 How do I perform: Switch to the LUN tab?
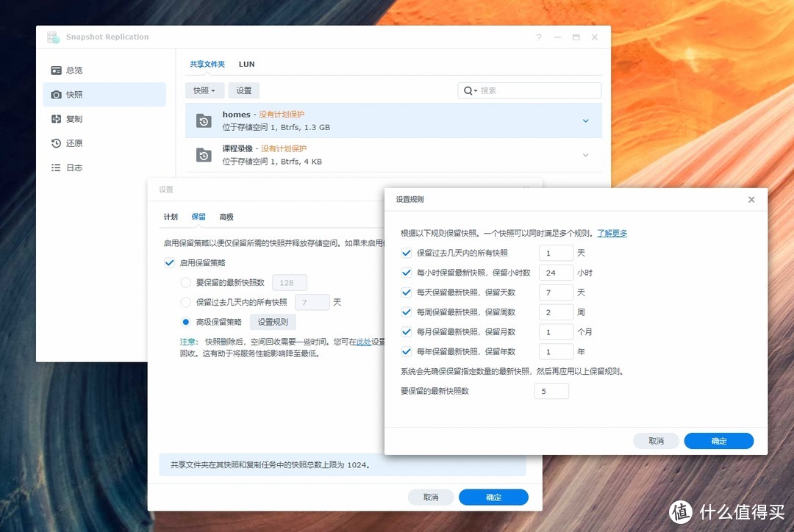pos(246,64)
